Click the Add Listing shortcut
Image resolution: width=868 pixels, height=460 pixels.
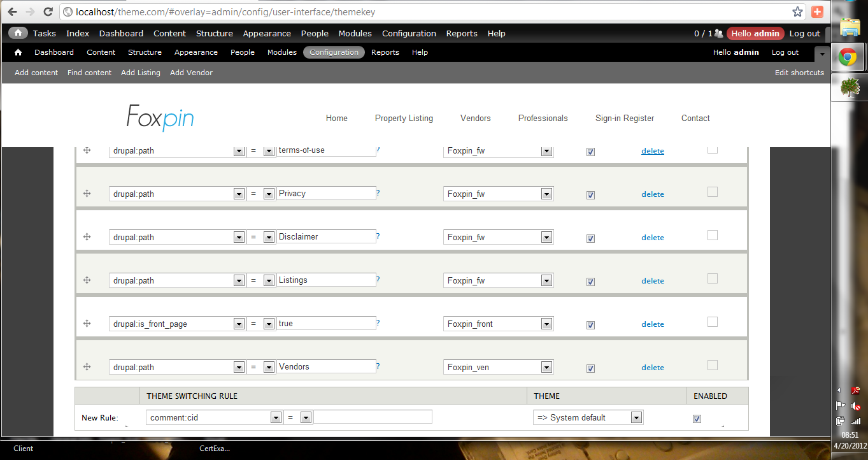(x=141, y=73)
